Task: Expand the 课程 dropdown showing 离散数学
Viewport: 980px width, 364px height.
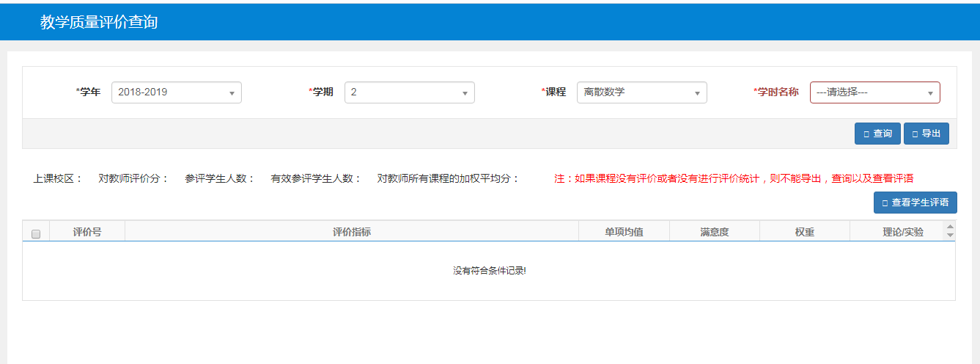Action: pyautogui.click(x=641, y=92)
